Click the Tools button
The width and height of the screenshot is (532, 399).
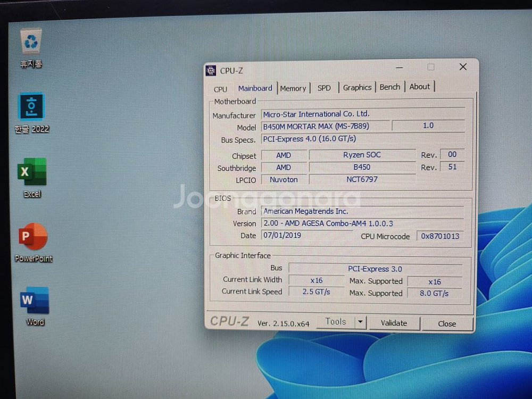tap(336, 322)
